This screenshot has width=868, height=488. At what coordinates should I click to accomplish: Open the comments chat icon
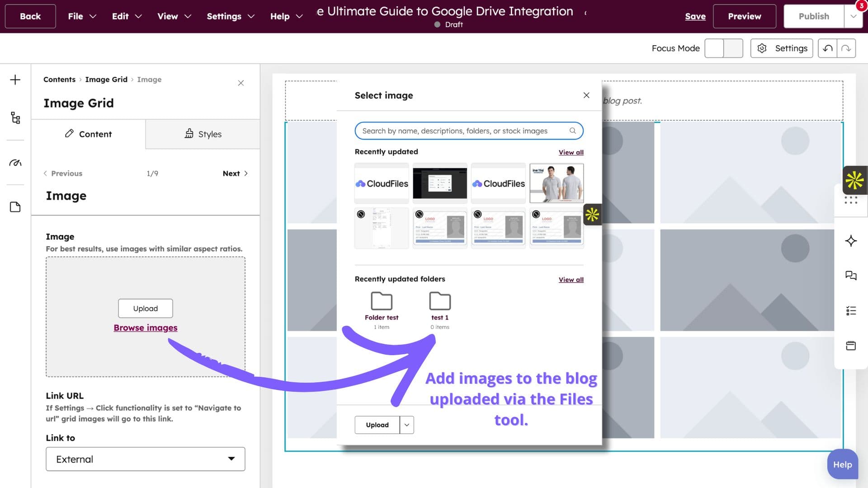pyautogui.click(x=851, y=275)
